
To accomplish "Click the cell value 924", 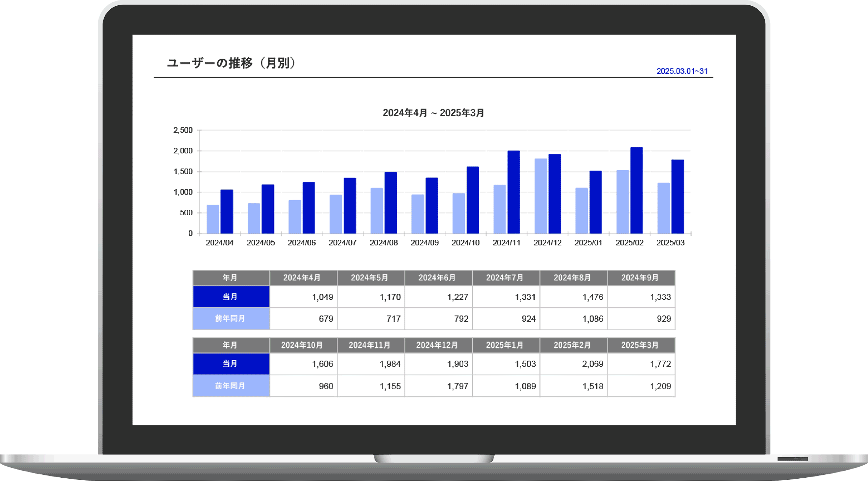I will [x=529, y=319].
